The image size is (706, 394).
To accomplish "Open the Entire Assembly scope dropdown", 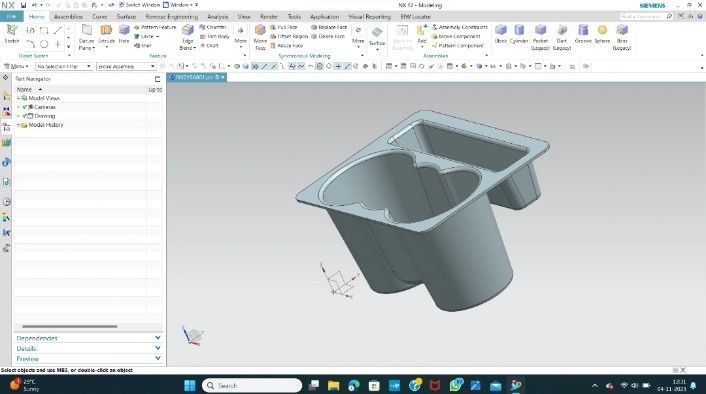I will click(x=126, y=66).
